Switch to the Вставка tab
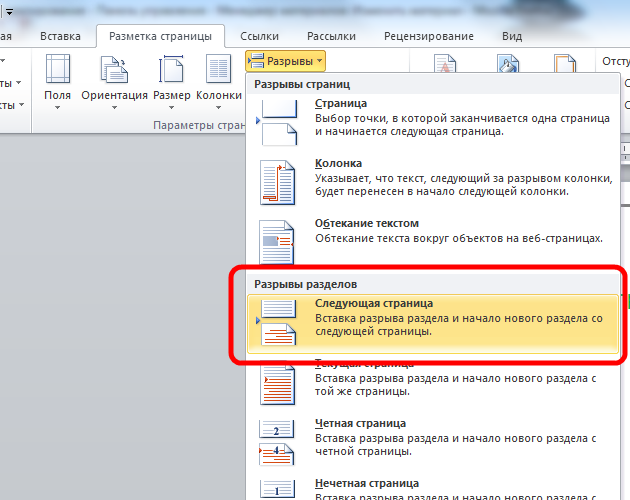This screenshot has height=500, width=630. pyautogui.click(x=60, y=36)
